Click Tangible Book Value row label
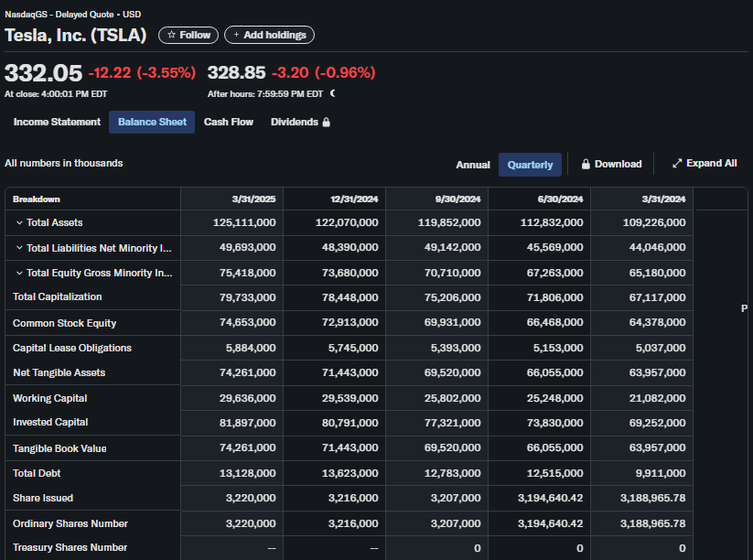The width and height of the screenshot is (753, 560). tap(59, 448)
